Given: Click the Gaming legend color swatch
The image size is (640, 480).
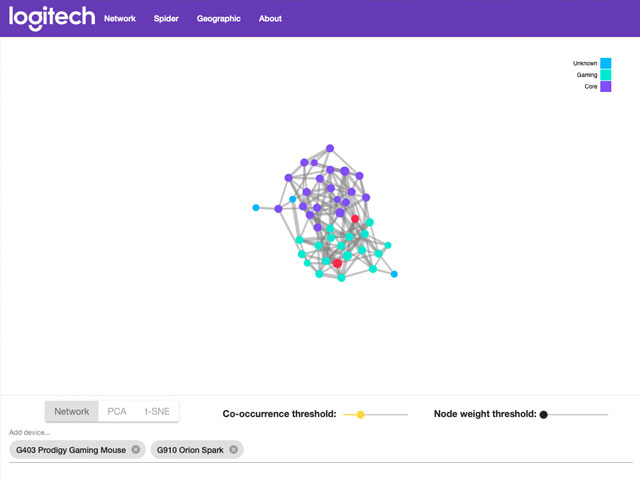Looking at the screenshot, I should point(606,75).
